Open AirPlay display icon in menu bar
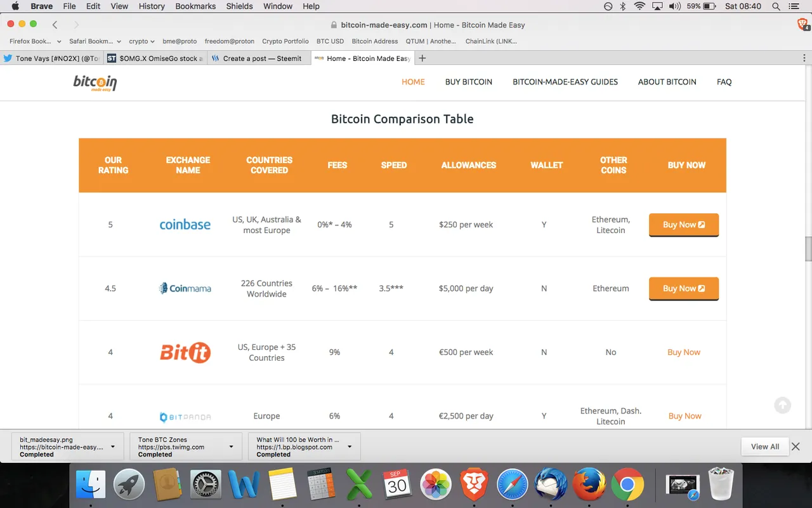812x508 pixels. [657, 6]
